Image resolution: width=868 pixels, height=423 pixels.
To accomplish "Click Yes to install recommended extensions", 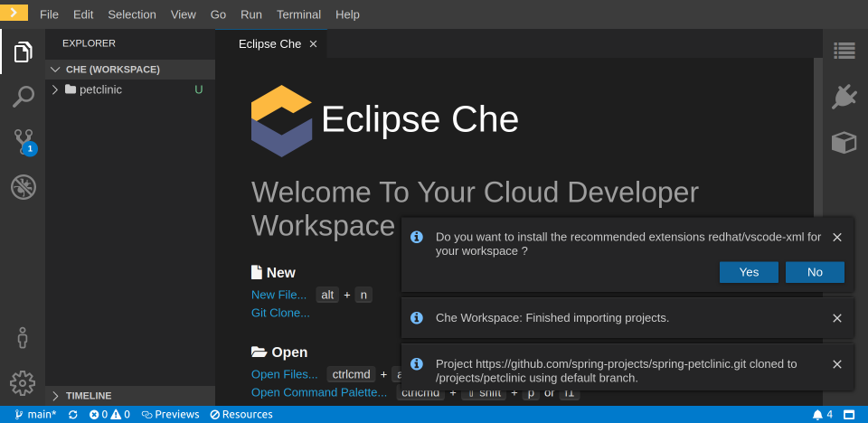I will [x=749, y=272].
